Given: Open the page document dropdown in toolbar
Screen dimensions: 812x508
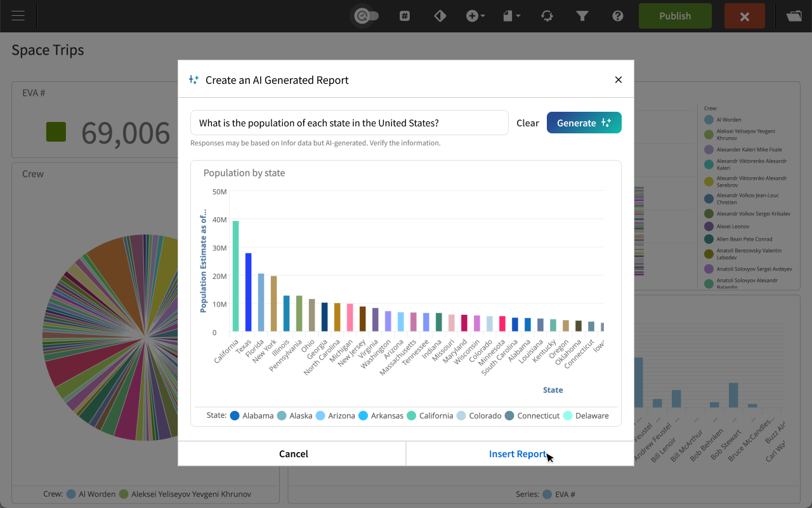Looking at the screenshot, I should tap(512, 16).
